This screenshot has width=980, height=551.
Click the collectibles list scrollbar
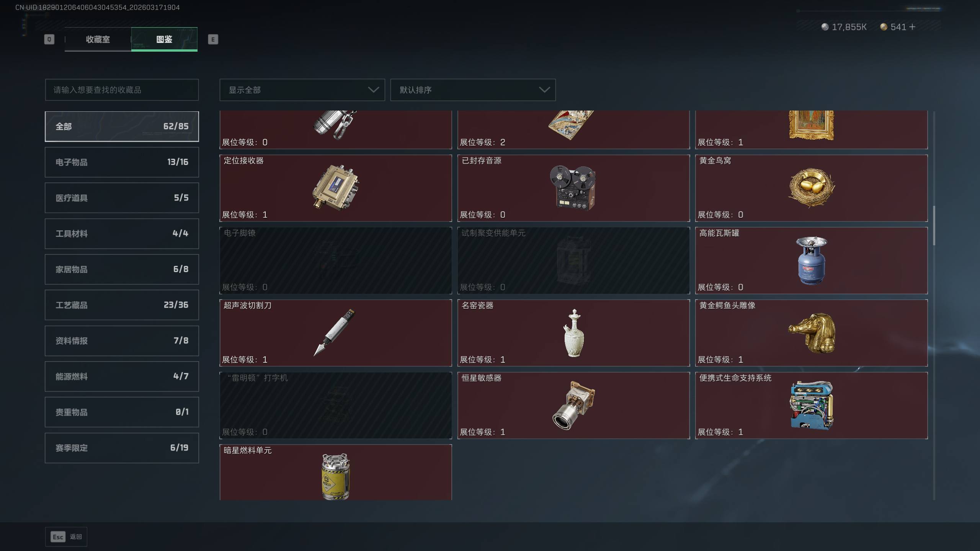pyautogui.click(x=934, y=226)
